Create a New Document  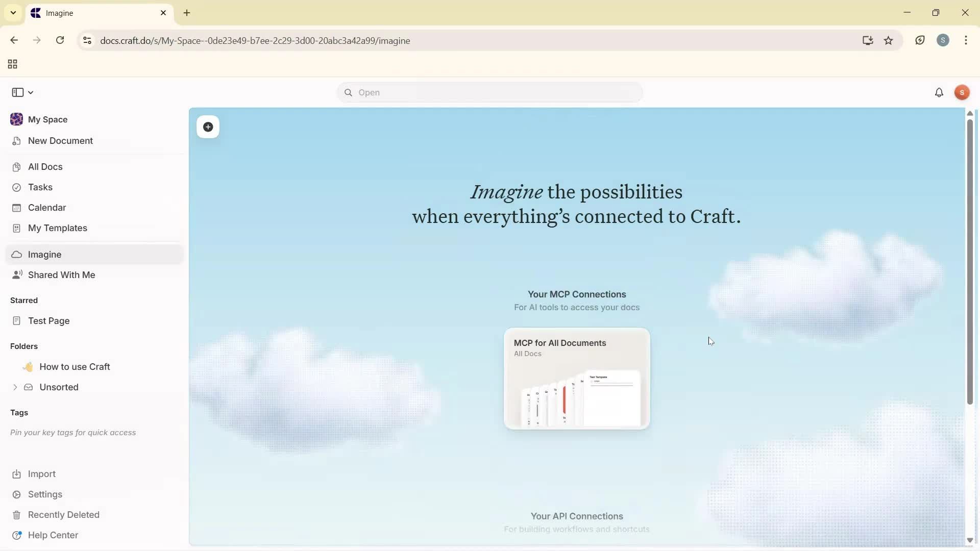[x=60, y=141]
